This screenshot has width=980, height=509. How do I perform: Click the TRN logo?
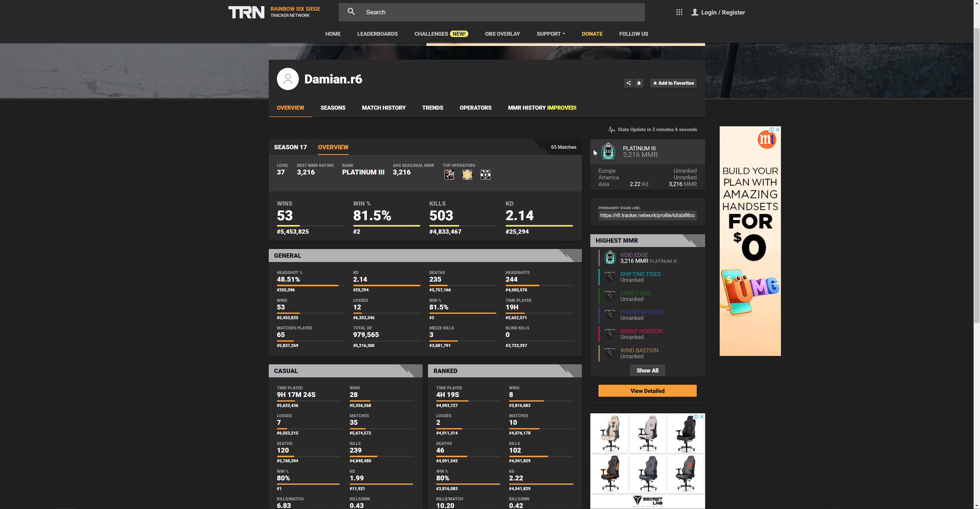click(246, 12)
